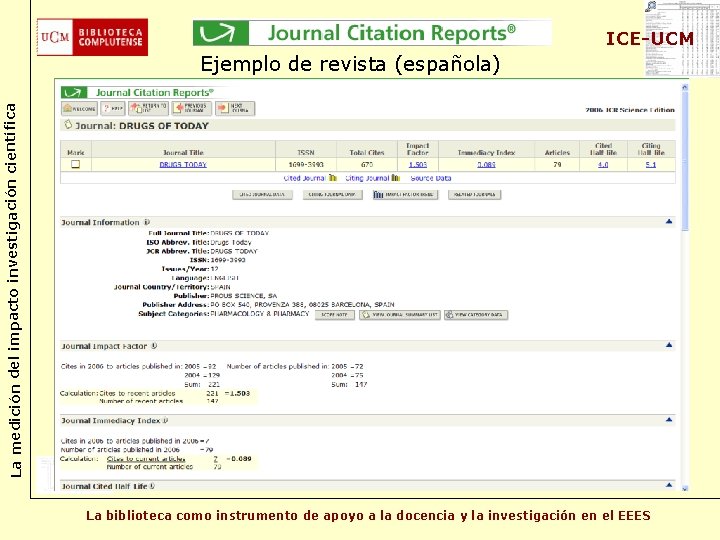Click the Related Journals button

click(474, 195)
